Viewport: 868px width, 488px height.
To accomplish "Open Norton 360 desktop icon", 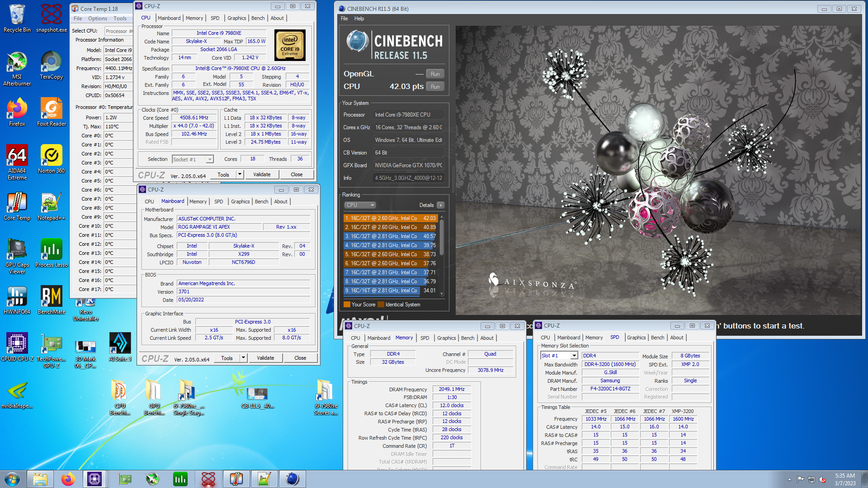I will pos(52,159).
